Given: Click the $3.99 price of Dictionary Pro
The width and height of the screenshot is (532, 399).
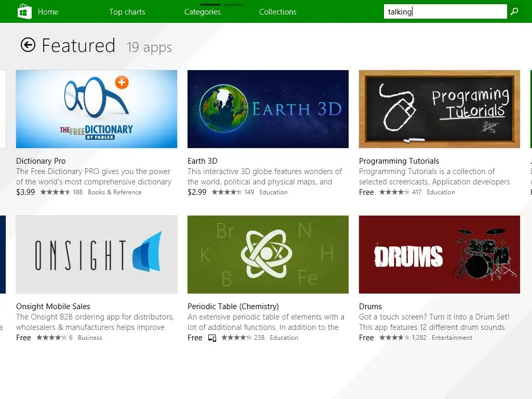Looking at the screenshot, I should tap(25, 192).
